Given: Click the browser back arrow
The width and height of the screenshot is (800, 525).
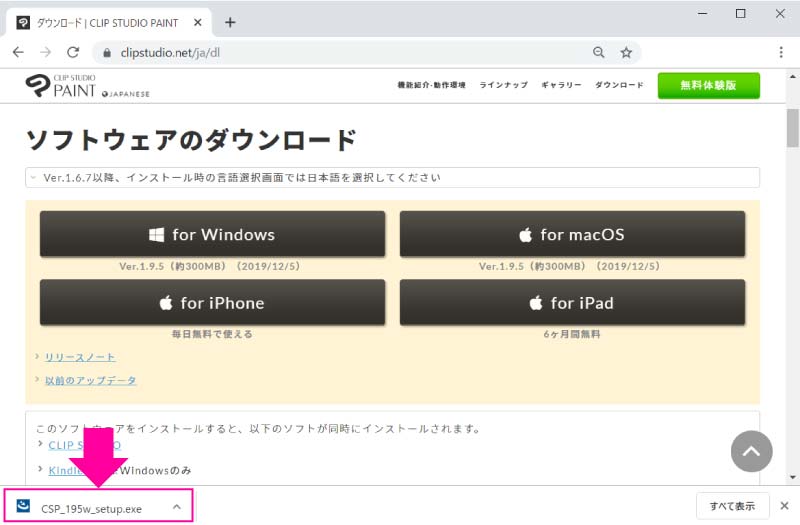Looking at the screenshot, I should [x=19, y=52].
